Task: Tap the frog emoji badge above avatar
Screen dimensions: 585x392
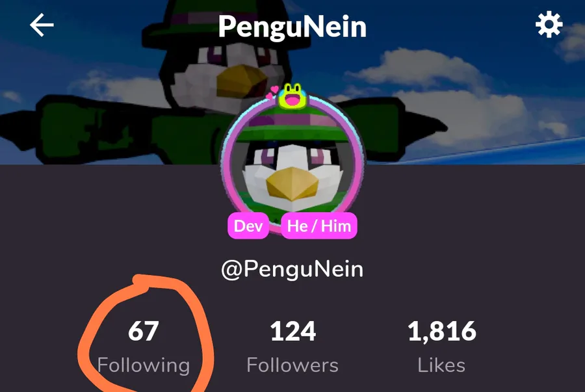Action: click(293, 96)
